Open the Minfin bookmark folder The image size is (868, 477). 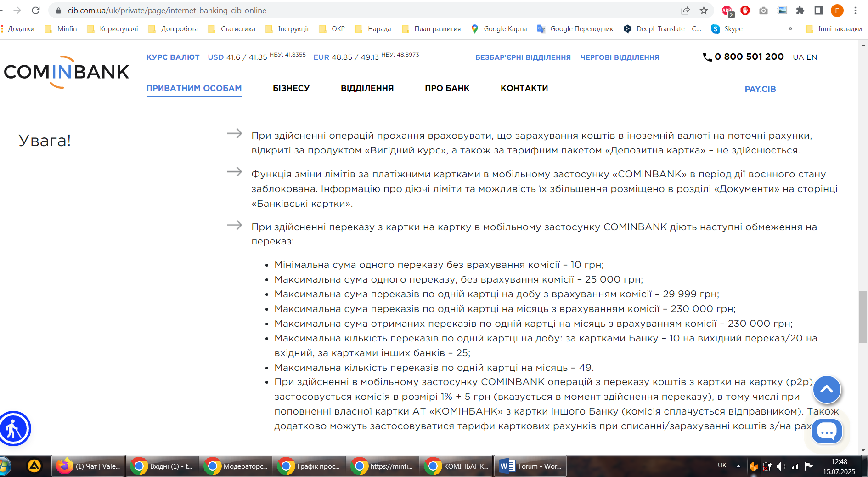pyautogui.click(x=61, y=29)
